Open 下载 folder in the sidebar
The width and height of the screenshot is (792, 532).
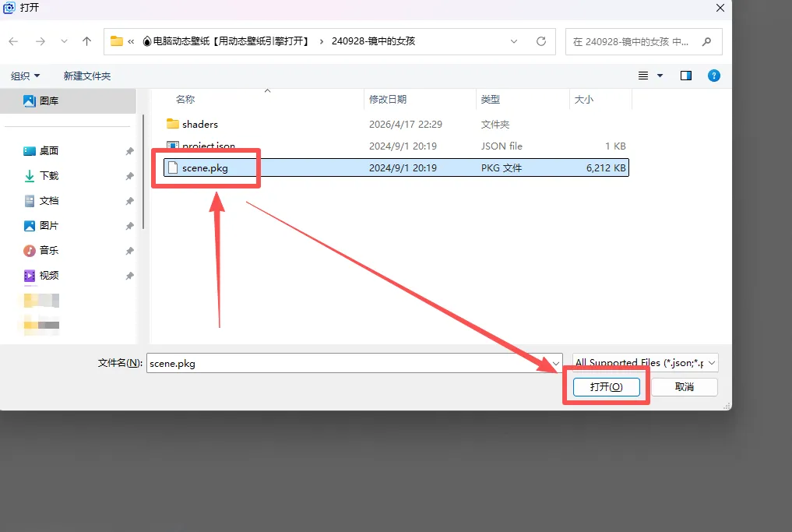[x=49, y=176]
